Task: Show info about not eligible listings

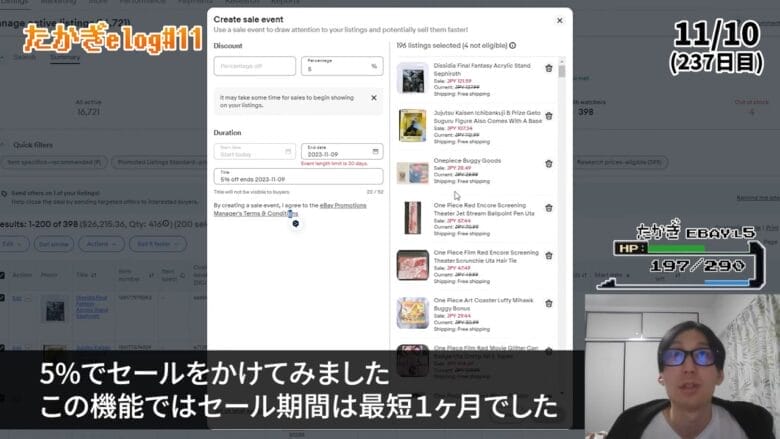Action: (x=513, y=46)
